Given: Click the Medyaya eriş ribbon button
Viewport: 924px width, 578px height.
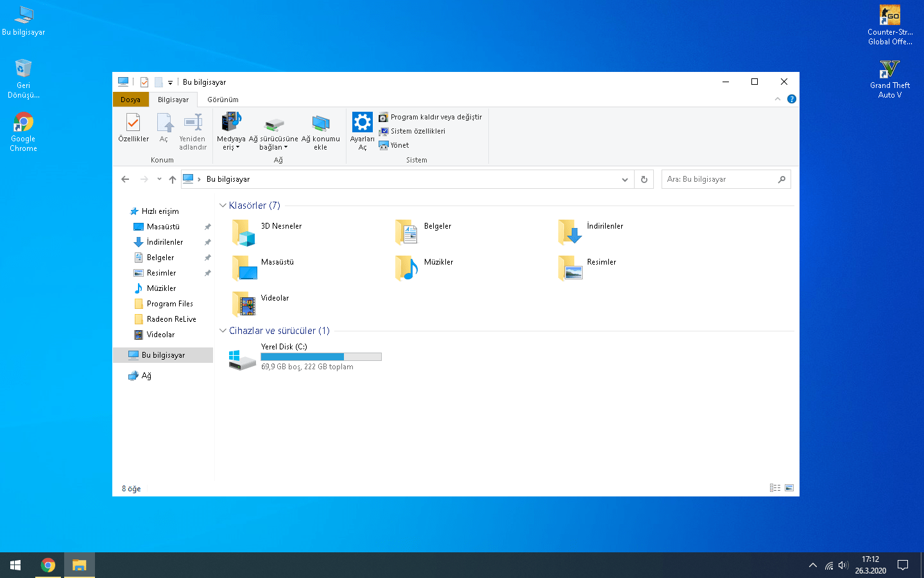Looking at the screenshot, I should 231,132.
